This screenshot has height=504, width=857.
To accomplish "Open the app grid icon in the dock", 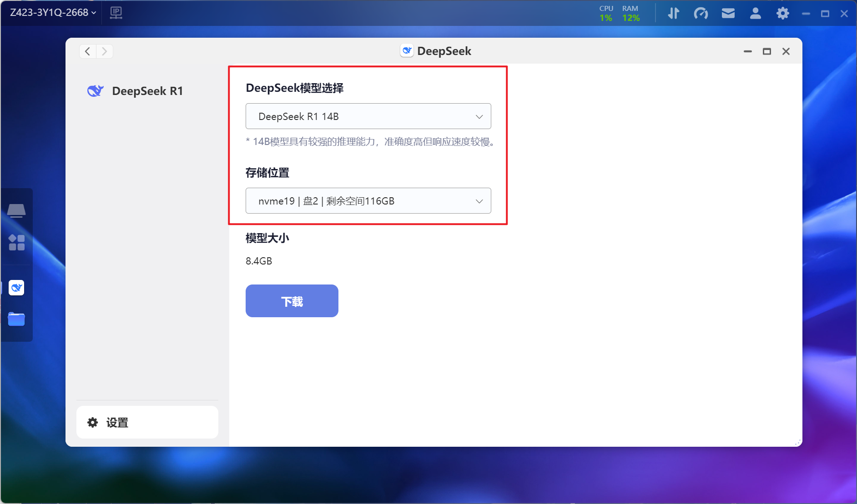I will pos(16,242).
